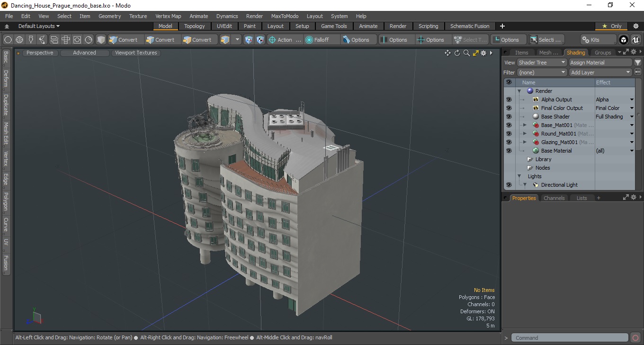644x345 pixels.
Task: Click the cross-shaped unwrap tool icon
Action: tap(66, 40)
